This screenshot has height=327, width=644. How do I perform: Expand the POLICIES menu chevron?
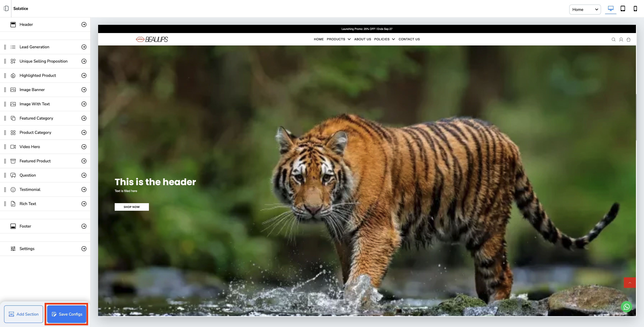click(x=393, y=39)
